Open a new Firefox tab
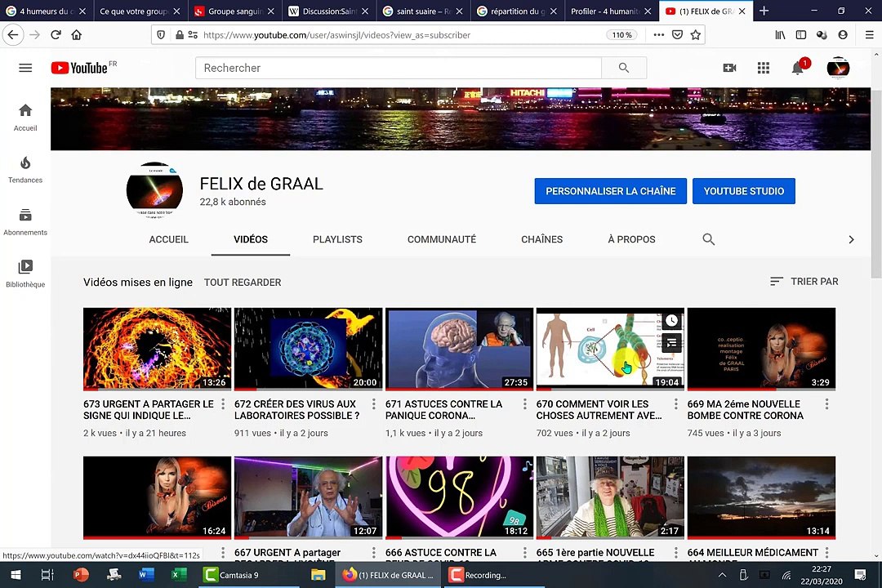This screenshot has width=882, height=588. pos(764,11)
